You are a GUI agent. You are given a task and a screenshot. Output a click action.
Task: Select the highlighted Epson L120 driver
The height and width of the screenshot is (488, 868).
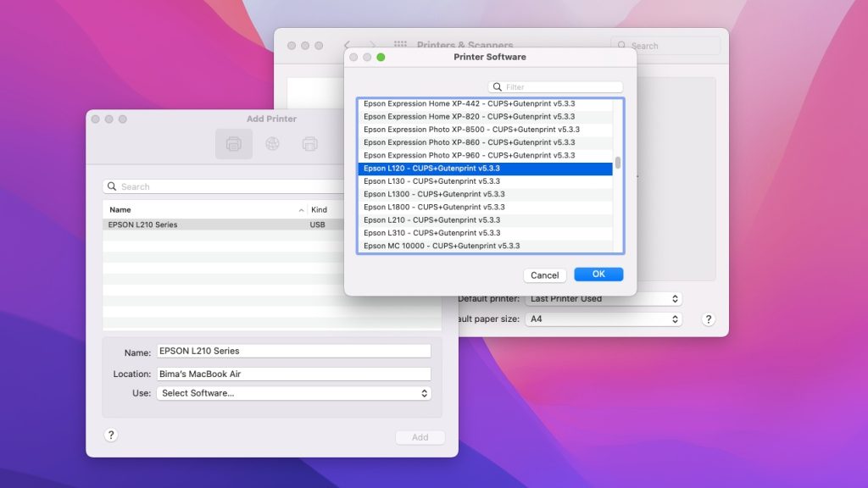pos(485,169)
